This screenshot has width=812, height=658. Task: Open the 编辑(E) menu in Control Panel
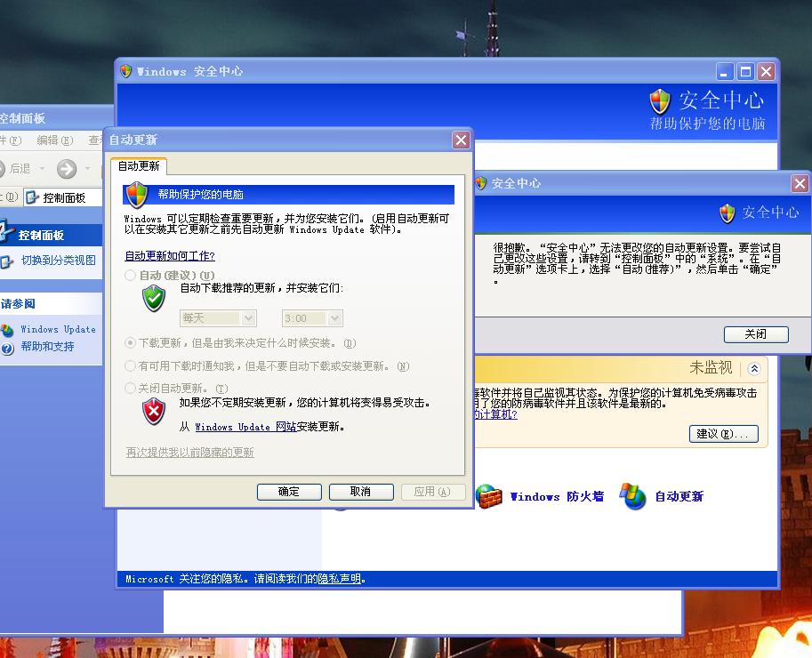tap(54, 140)
